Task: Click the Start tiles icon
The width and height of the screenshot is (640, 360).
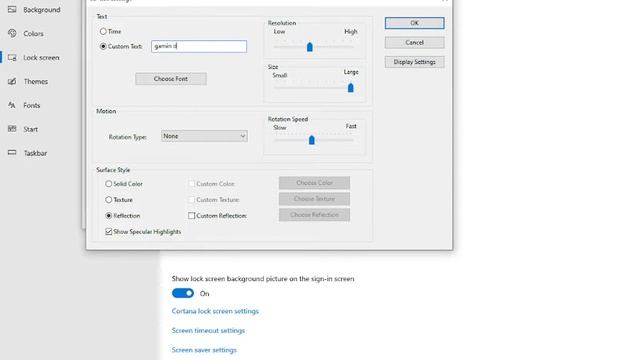Action: (x=12, y=129)
